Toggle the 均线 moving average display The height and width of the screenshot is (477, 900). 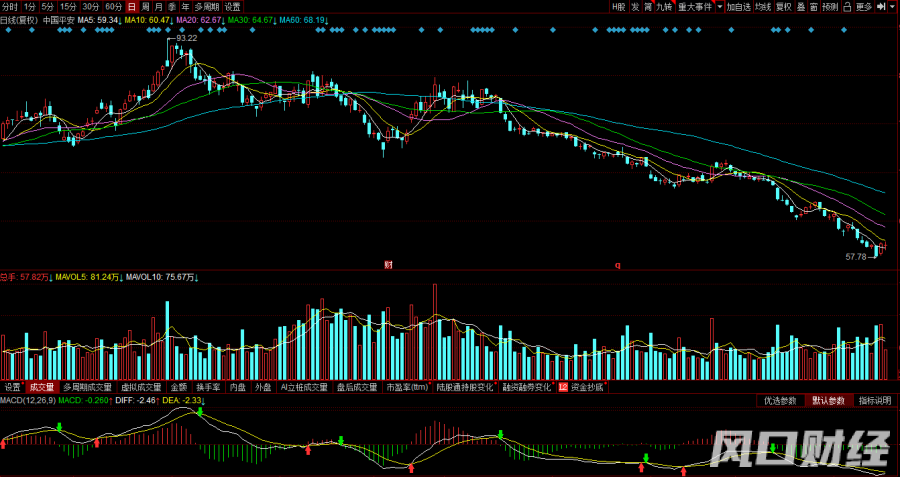pos(763,6)
